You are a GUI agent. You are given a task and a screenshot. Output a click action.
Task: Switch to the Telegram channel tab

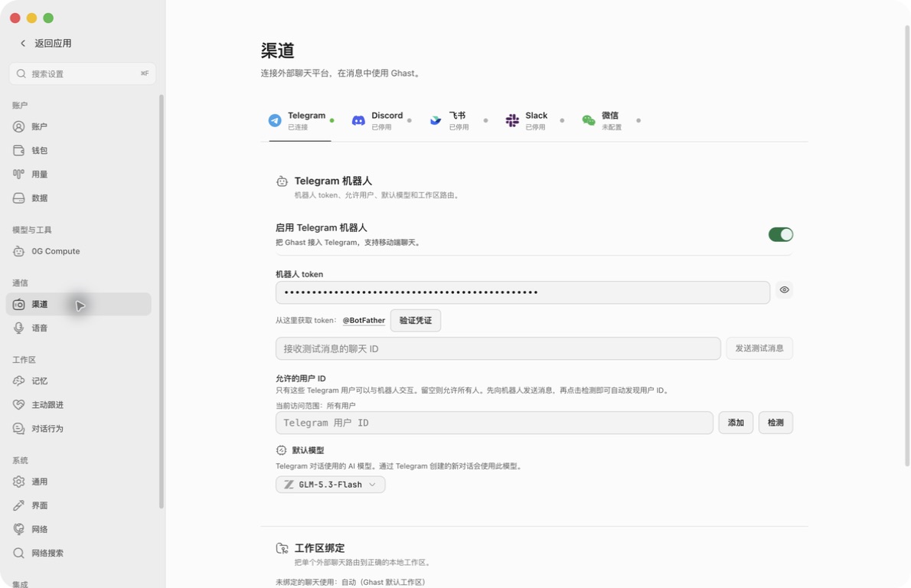(300, 121)
